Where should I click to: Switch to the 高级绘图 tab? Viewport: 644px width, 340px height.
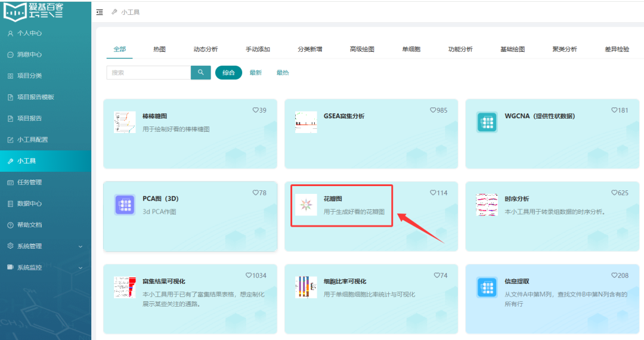(x=362, y=50)
